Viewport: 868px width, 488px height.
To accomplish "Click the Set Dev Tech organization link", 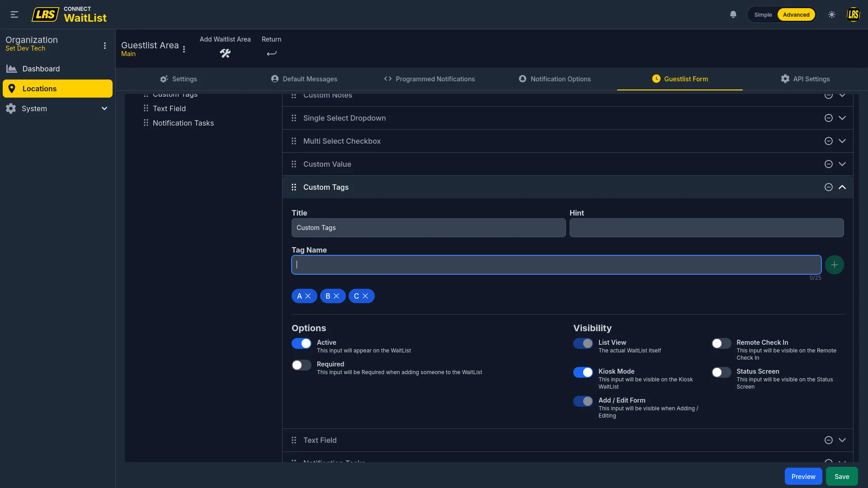I will pyautogui.click(x=25, y=48).
